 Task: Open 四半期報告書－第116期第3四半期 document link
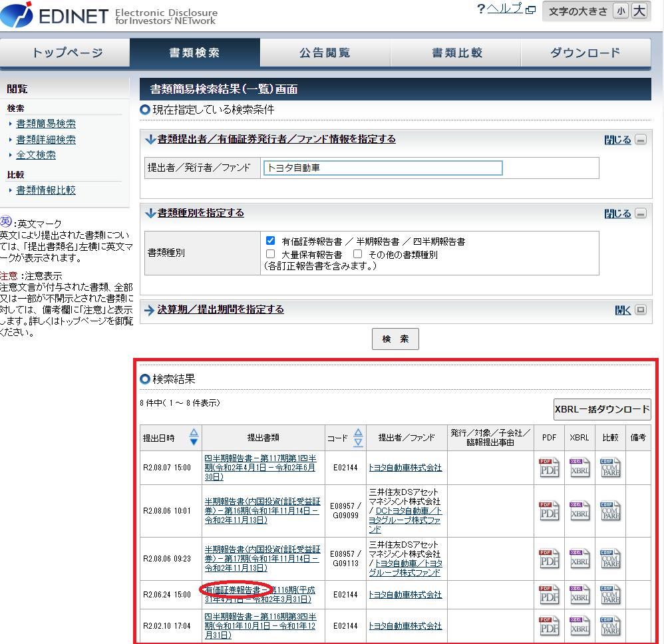tap(260, 626)
